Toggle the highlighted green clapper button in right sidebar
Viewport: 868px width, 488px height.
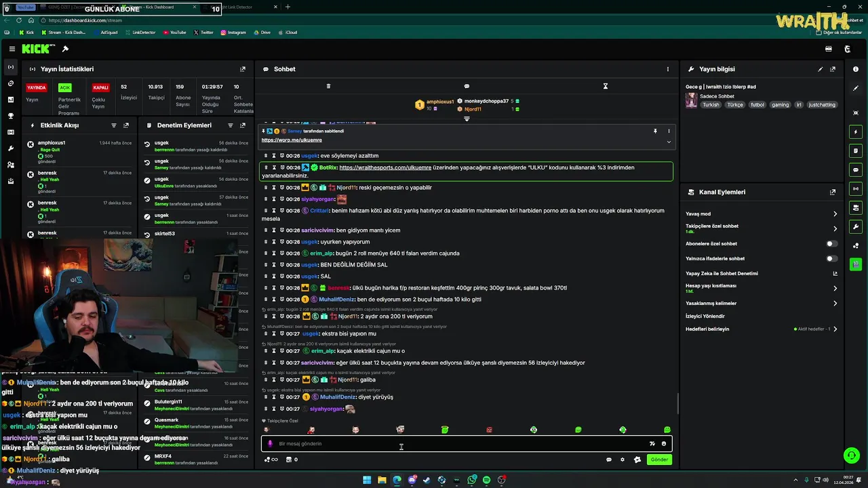click(856, 264)
